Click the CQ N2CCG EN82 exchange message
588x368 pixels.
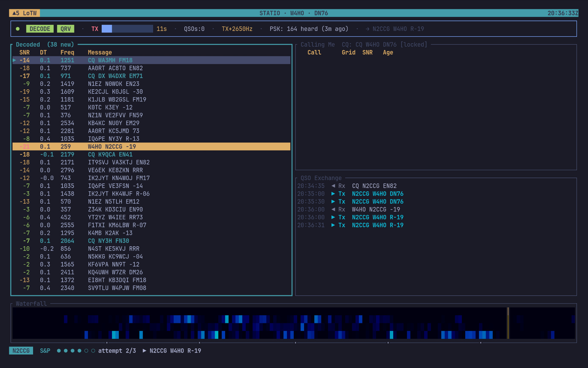(x=374, y=186)
